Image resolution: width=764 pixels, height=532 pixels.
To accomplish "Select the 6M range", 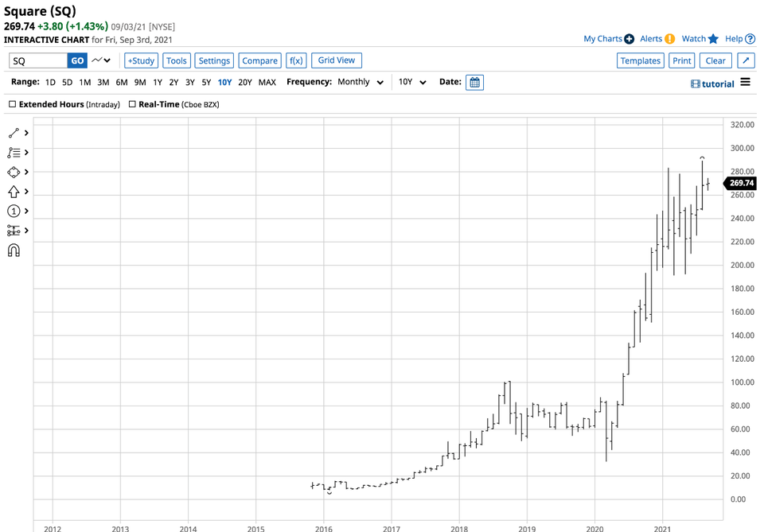I will tap(121, 82).
